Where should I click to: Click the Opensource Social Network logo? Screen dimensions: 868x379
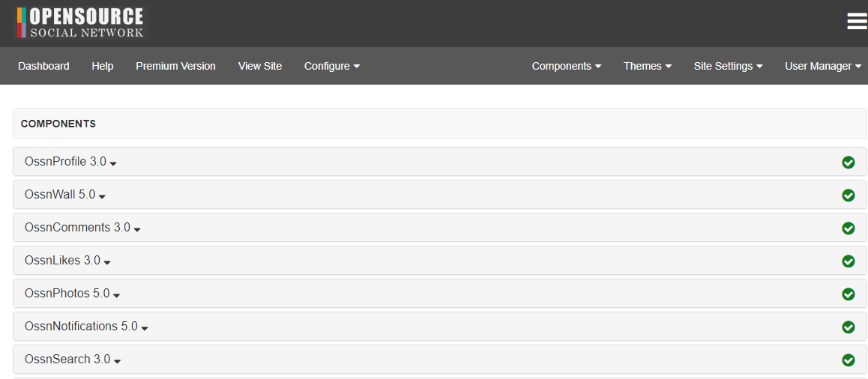coord(80,22)
